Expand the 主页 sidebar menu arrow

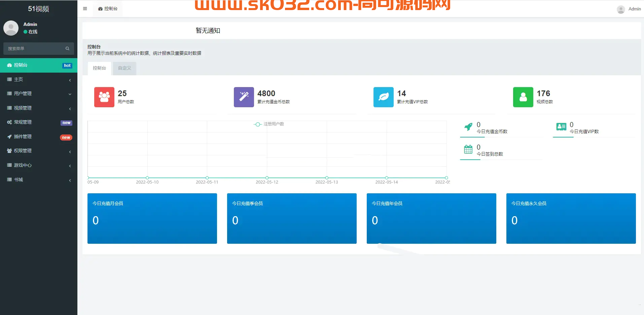tap(70, 80)
